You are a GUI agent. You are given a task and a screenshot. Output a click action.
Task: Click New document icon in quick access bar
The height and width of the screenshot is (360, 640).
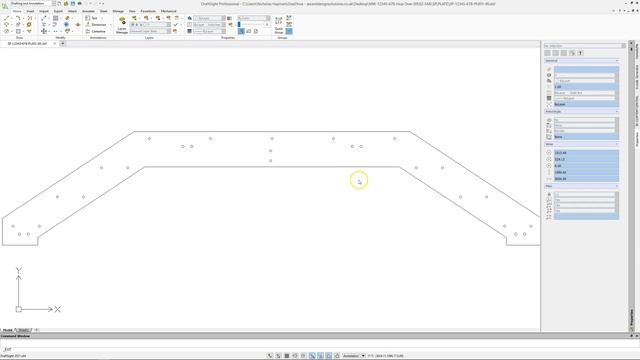point(59,4)
